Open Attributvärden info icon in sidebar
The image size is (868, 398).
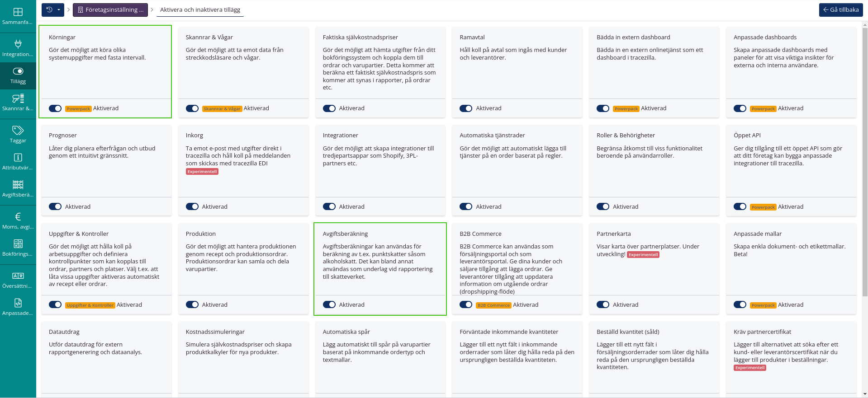pyautogui.click(x=18, y=158)
